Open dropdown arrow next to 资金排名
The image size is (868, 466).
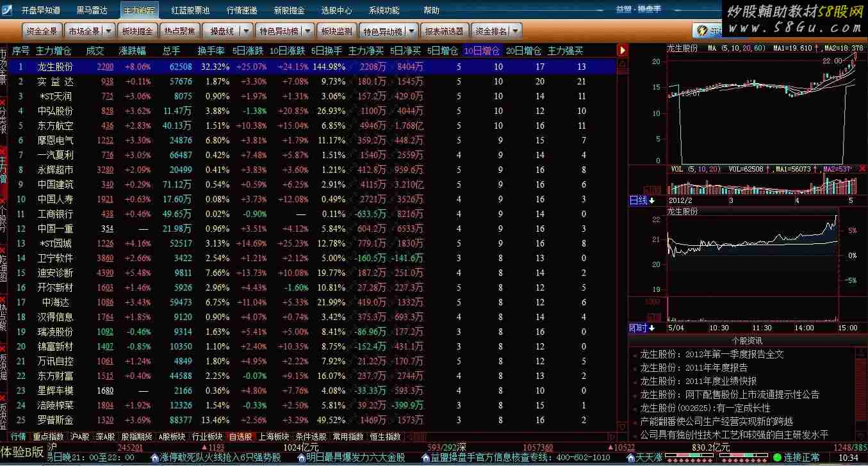[515, 31]
